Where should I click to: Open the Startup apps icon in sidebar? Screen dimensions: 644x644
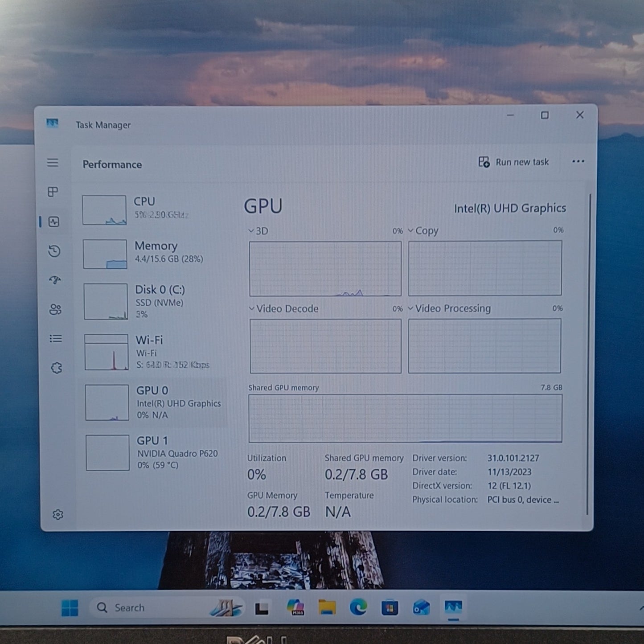[55, 280]
